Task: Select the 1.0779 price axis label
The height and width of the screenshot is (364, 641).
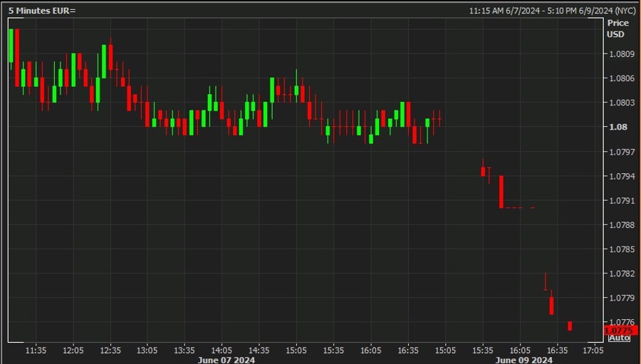Action: [x=621, y=298]
